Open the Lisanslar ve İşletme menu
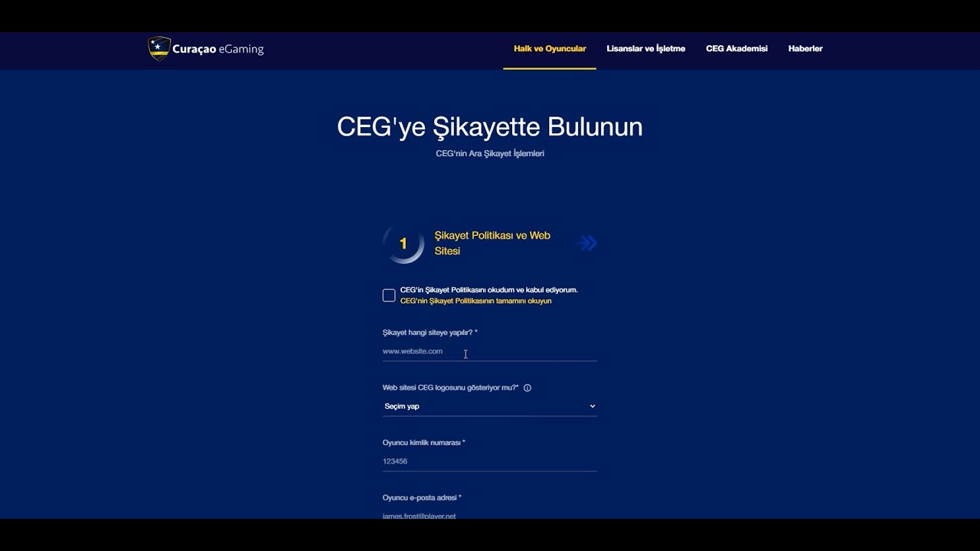The width and height of the screenshot is (980, 551). 646,48
